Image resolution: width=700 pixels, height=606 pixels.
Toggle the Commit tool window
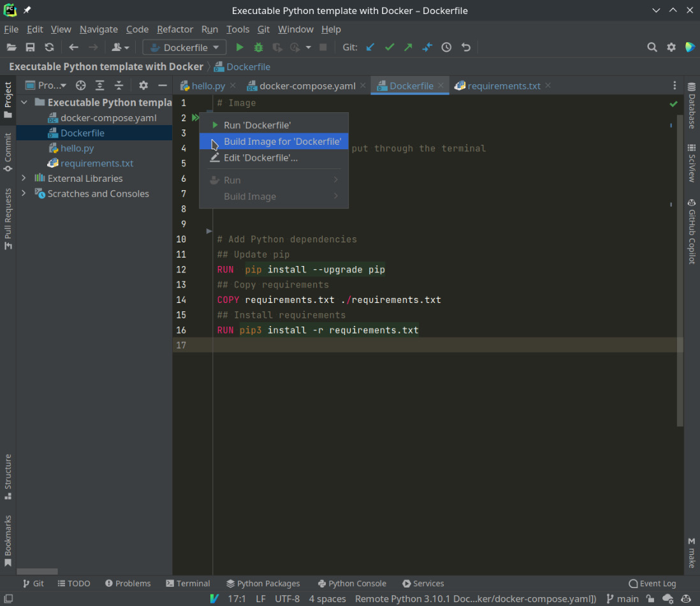coord(8,152)
